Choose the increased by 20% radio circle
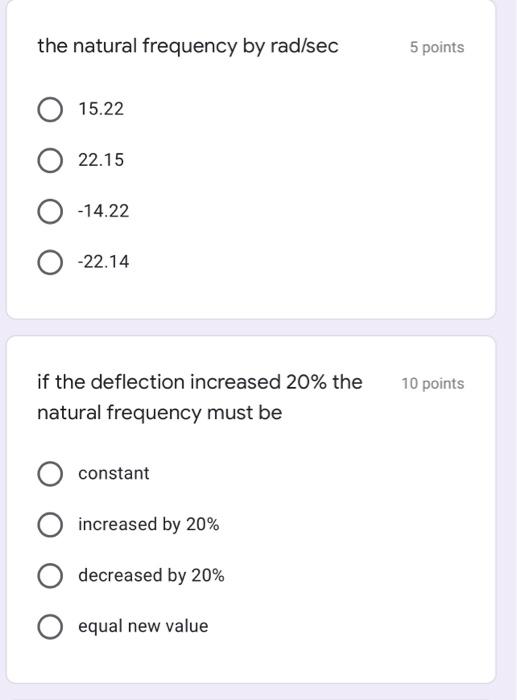 [x=50, y=525]
